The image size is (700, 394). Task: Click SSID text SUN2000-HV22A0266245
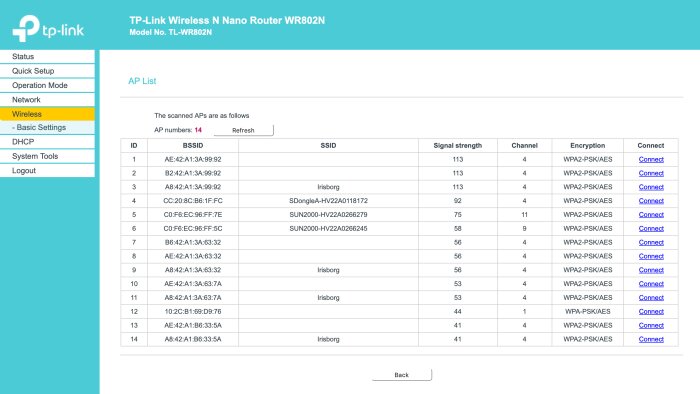click(328, 228)
